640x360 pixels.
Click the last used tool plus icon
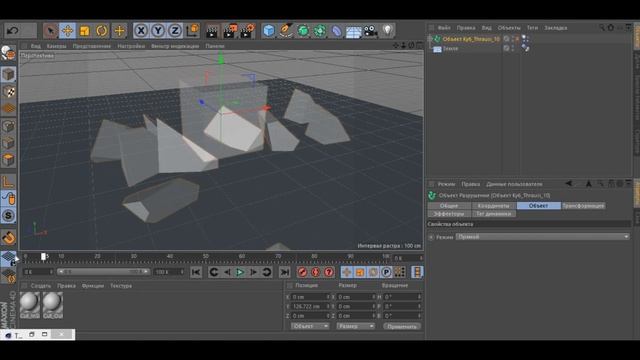(119, 31)
